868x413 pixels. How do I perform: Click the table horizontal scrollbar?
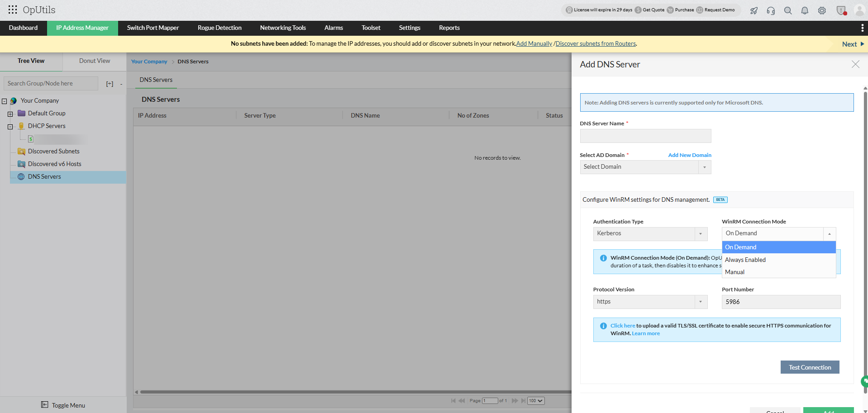(x=355, y=392)
